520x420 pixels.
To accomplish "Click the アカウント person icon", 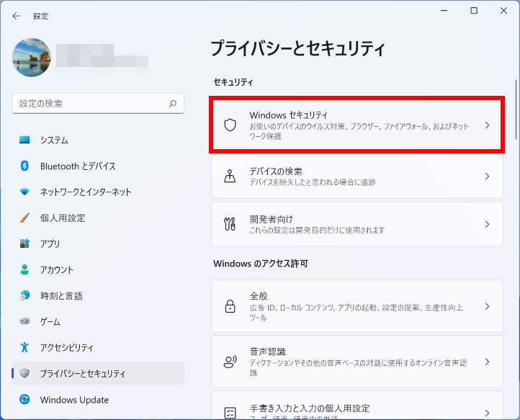I will [x=24, y=269].
